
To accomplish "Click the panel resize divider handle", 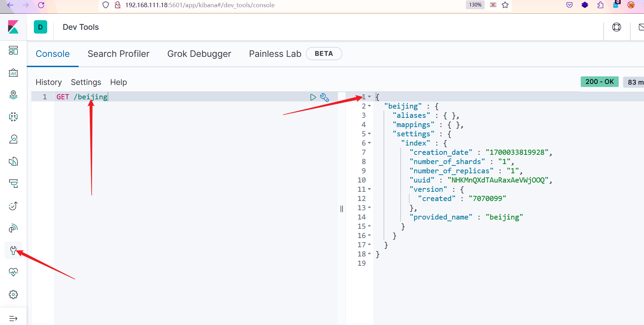I will pos(342,209).
